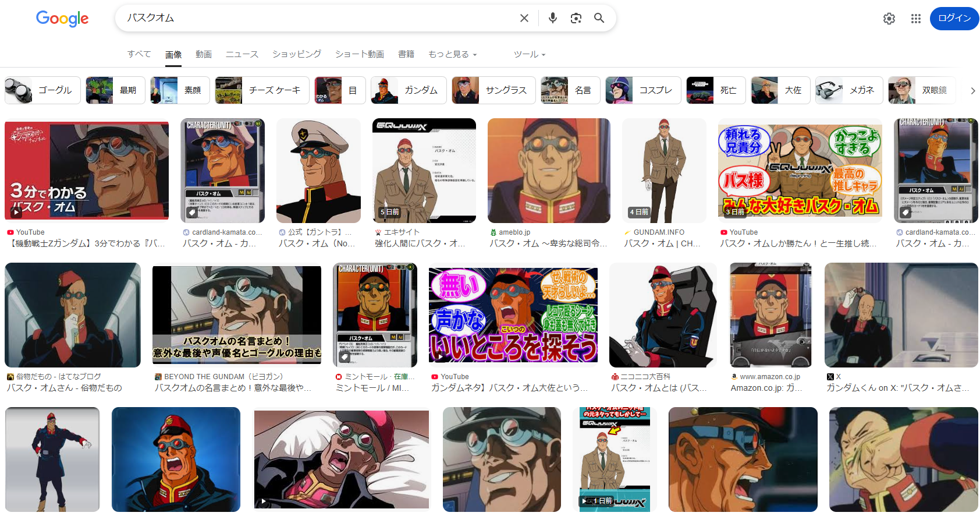This screenshot has height=516, width=980.
Task: Click the Google logo
Action: [62, 19]
